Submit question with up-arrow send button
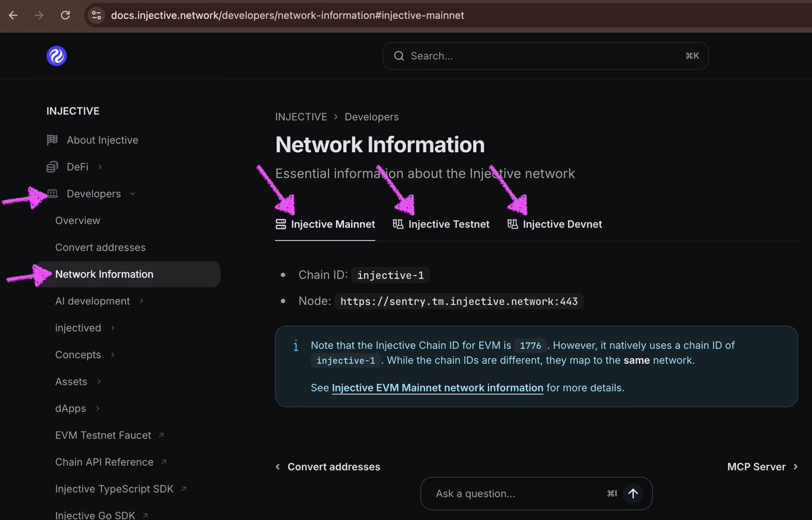The width and height of the screenshot is (812, 520). [x=633, y=494]
